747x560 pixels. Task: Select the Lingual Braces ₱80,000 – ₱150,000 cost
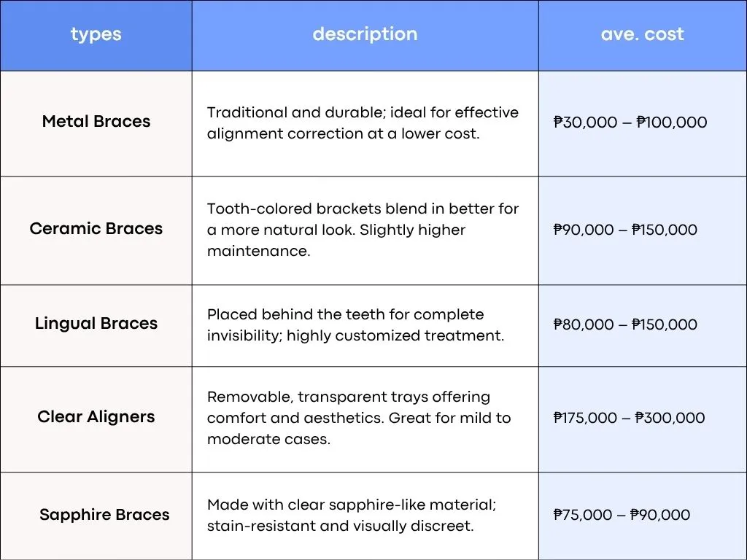pyautogui.click(x=625, y=324)
